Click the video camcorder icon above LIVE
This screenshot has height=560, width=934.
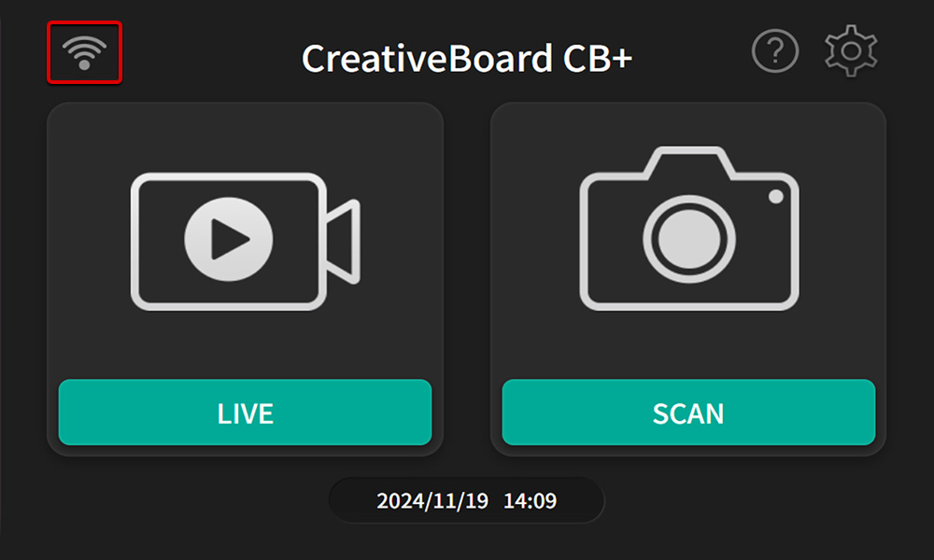[x=246, y=241]
